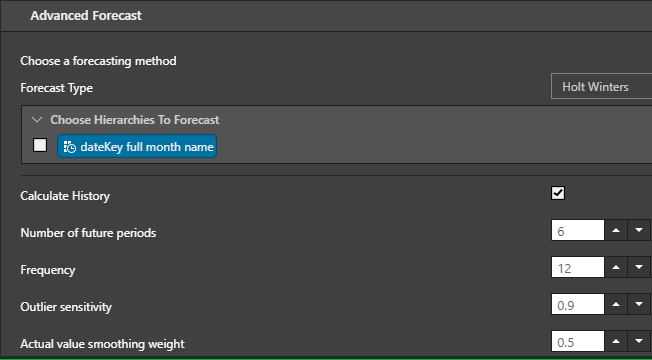This screenshot has height=360, width=652.
Task: Click the Advanced Forecast panel title
Action: [86, 16]
